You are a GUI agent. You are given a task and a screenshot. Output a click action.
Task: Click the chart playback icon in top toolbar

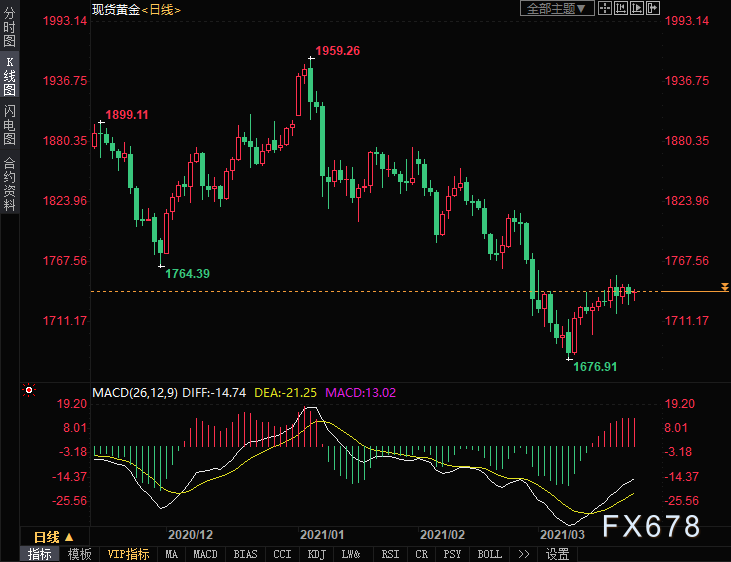[x=638, y=8]
